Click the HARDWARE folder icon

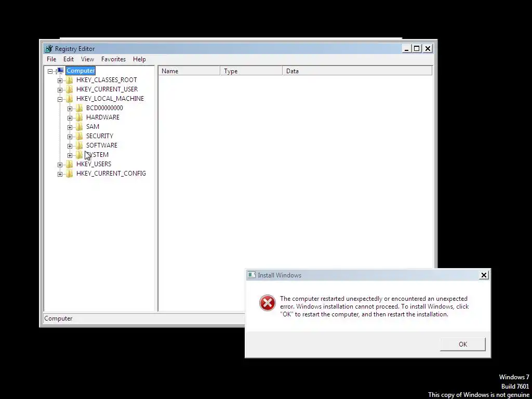point(79,117)
